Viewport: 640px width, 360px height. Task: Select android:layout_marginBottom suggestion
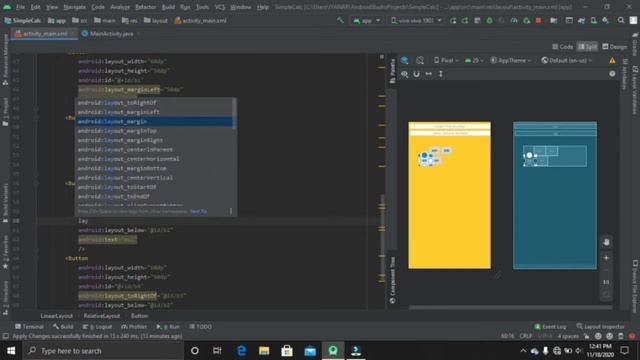(153, 169)
